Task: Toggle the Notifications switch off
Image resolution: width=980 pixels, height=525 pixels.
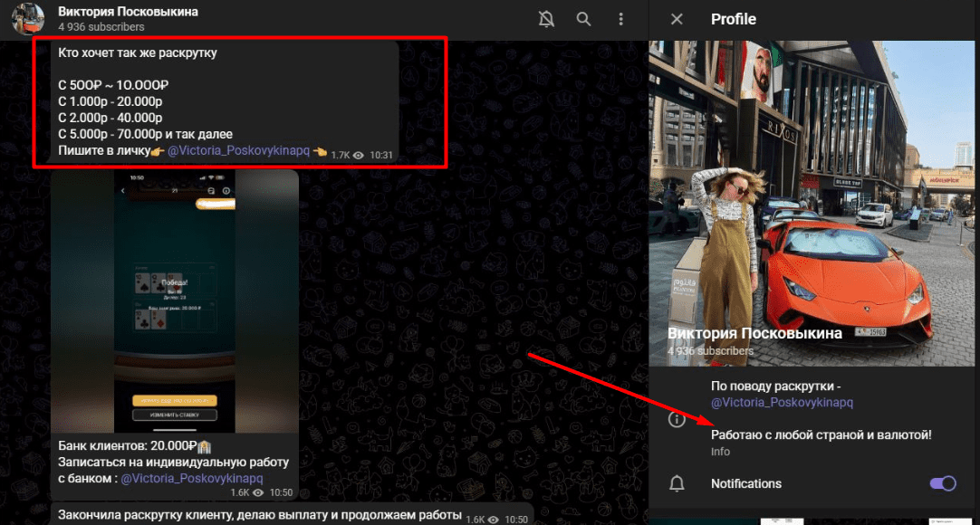Action: coord(942,483)
